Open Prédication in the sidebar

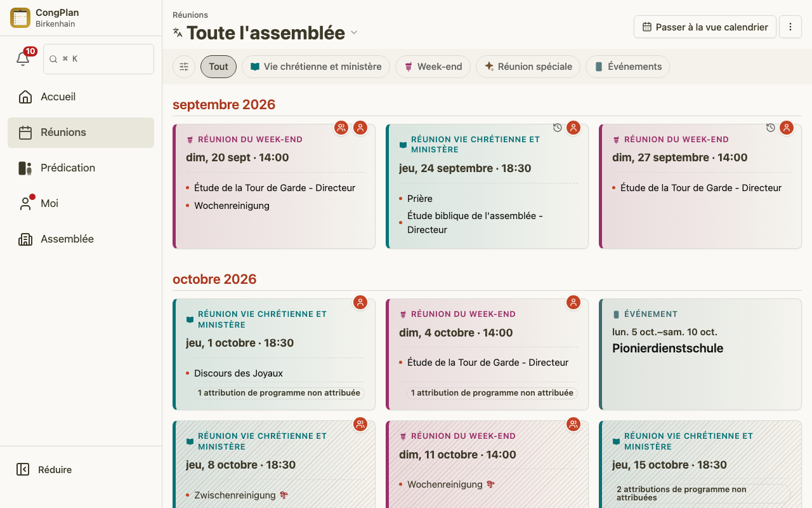pos(81,168)
